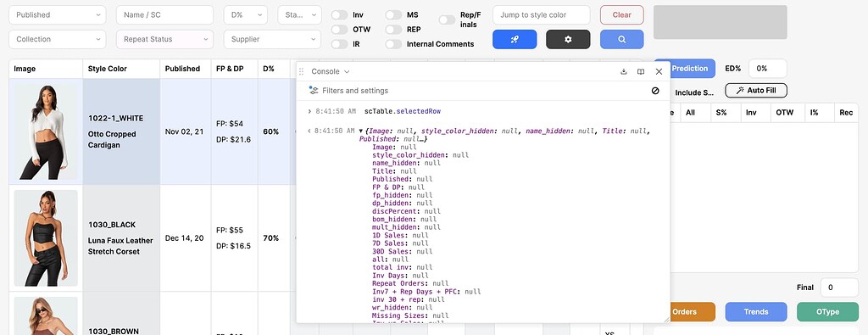Open the D% filter dropdown
This screenshot has height=335, width=868.
click(245, 15)
